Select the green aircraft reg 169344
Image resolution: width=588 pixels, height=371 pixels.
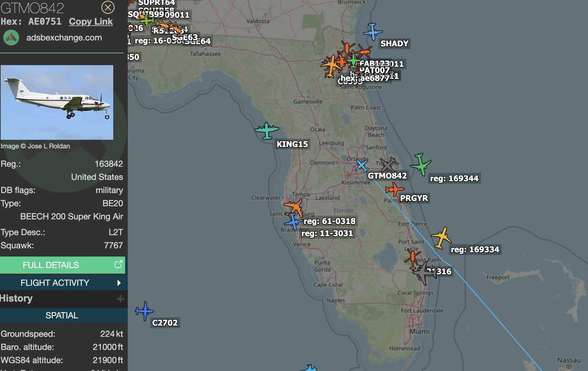[x=421, y=164]
